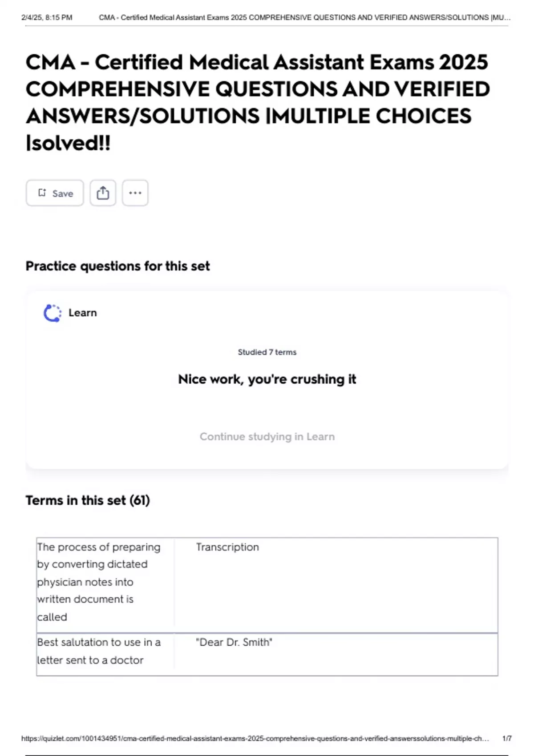The image size is (534, 756).
Task: Open the share icon button
Action: click(103, 193)
